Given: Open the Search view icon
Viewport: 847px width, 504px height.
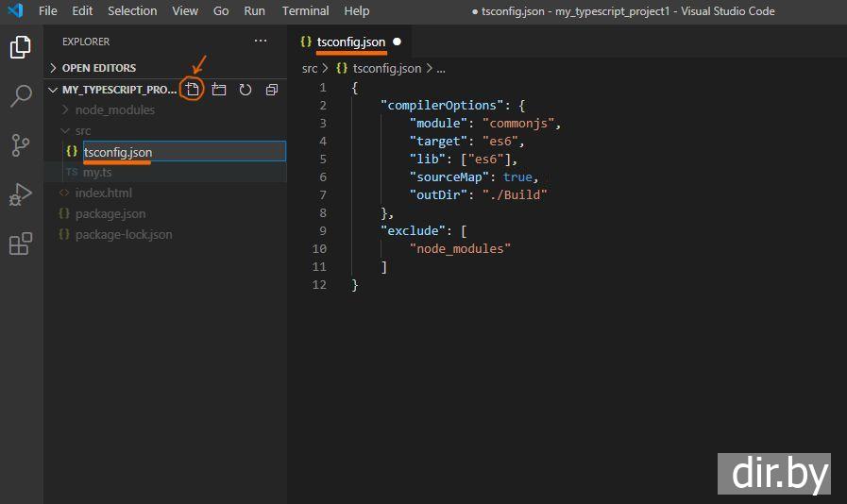Looking at the screenshot, I should pos(20,95).
